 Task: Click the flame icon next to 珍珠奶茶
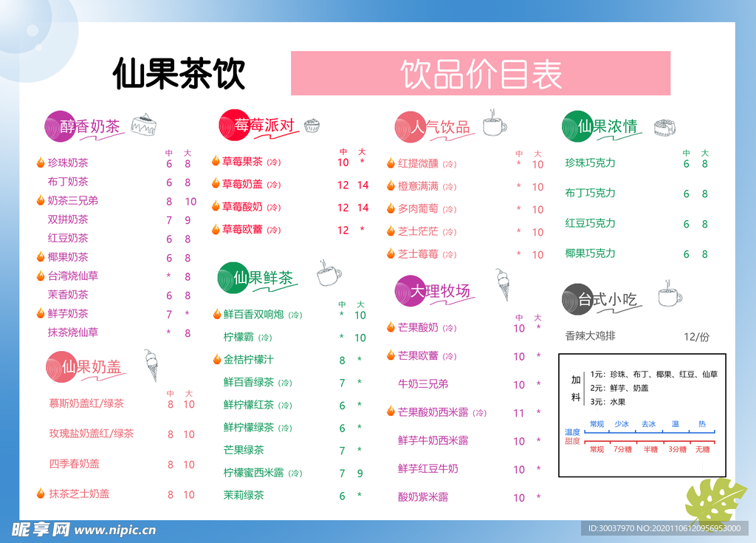point(40,163)
